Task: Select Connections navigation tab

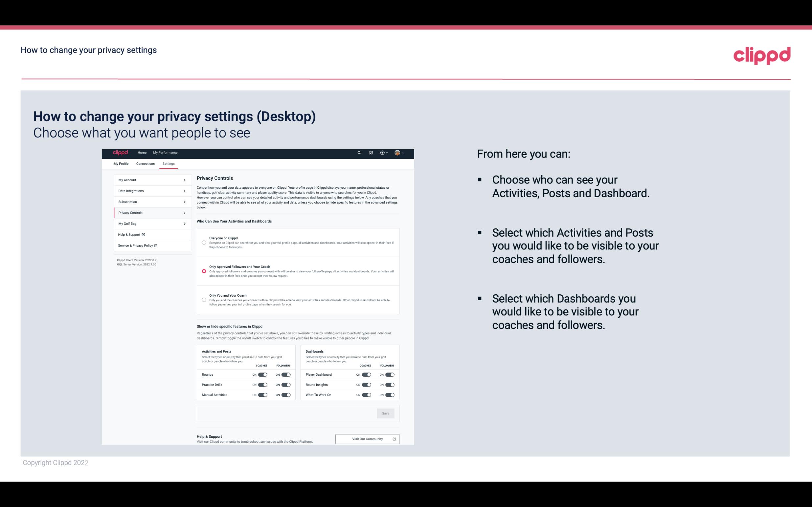Action: tap(145, 163)
